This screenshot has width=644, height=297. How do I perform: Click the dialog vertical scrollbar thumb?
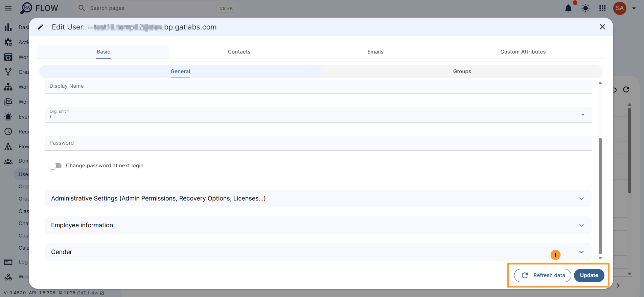tap(600, 196)
